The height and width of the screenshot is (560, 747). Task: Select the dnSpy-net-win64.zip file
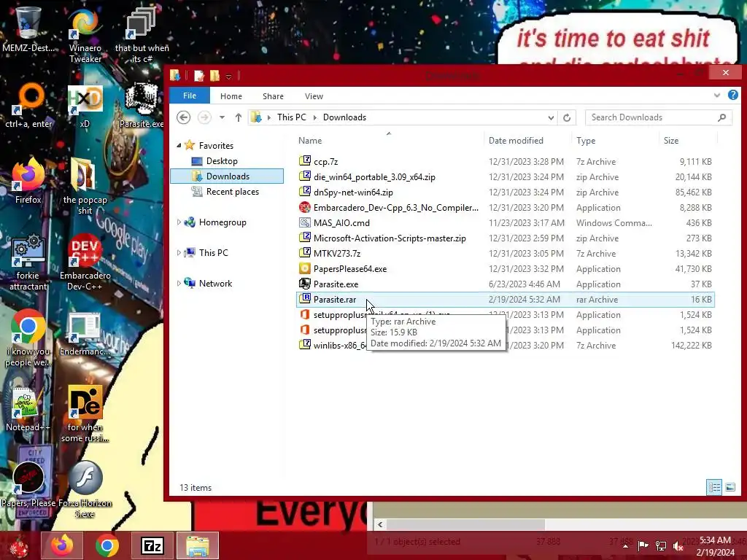pos(505,192)
